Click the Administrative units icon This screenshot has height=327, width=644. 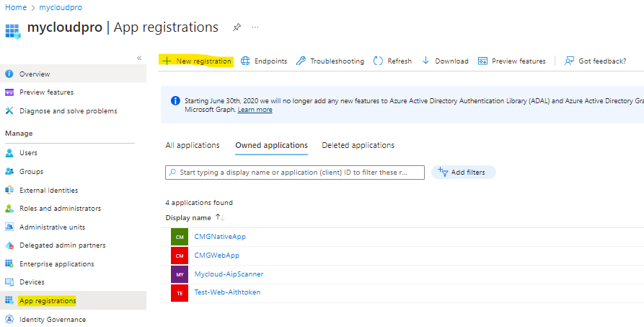(x=9, y=227)
